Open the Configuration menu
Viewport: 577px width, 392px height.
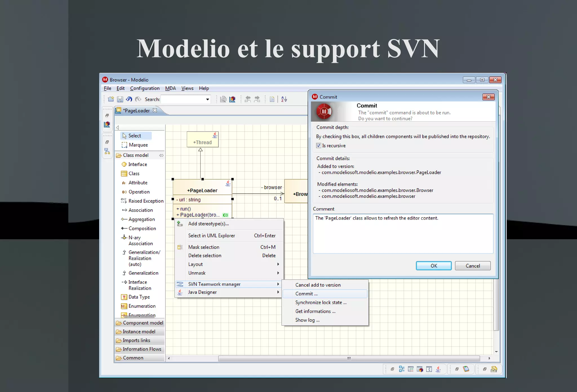click(145, 88)
